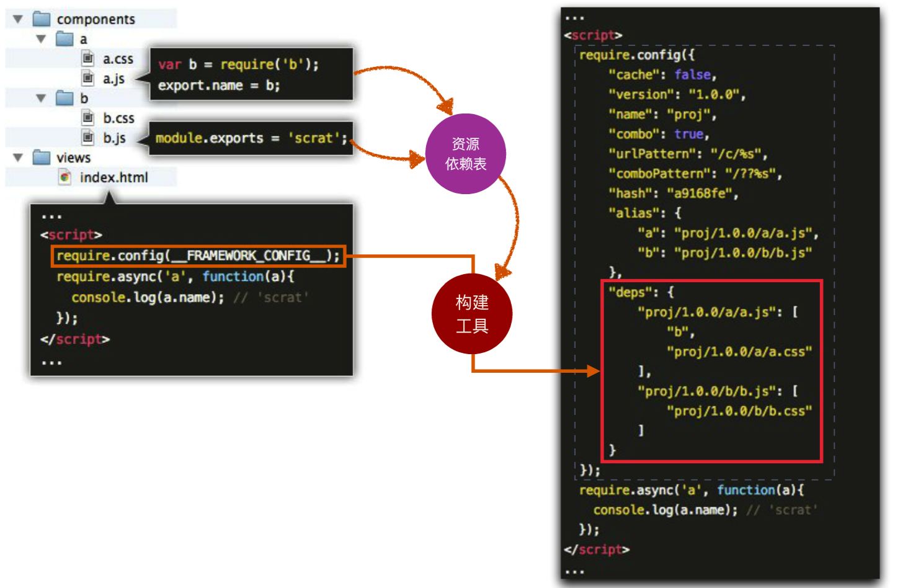The image size is (908, 588).
Task: Click the b.js file icon
Action: pos(88,137)
